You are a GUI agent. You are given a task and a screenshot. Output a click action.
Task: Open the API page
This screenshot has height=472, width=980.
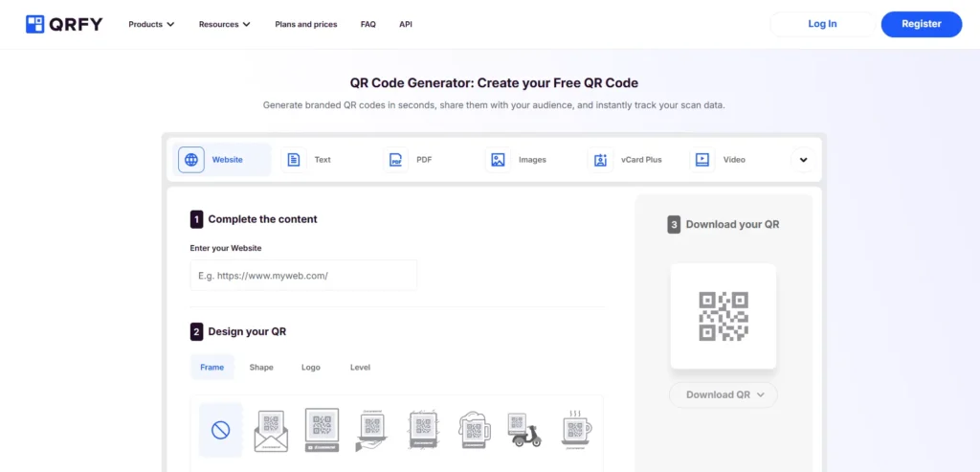click(406, 24)
